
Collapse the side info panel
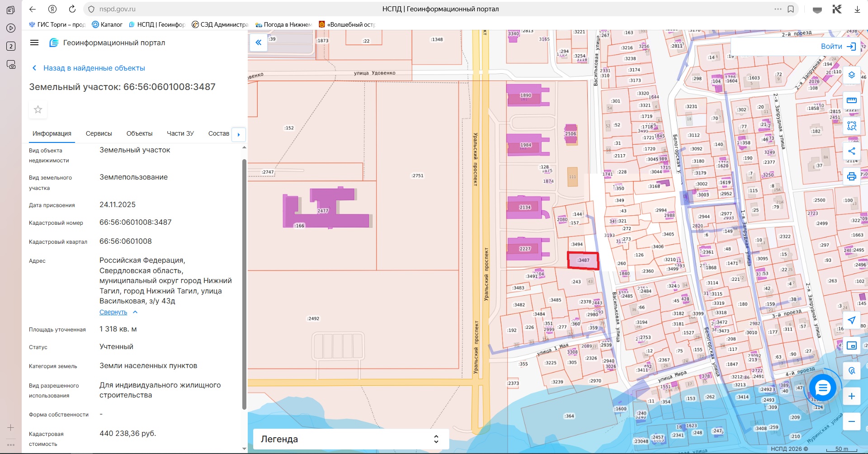[x=259, y=43]
